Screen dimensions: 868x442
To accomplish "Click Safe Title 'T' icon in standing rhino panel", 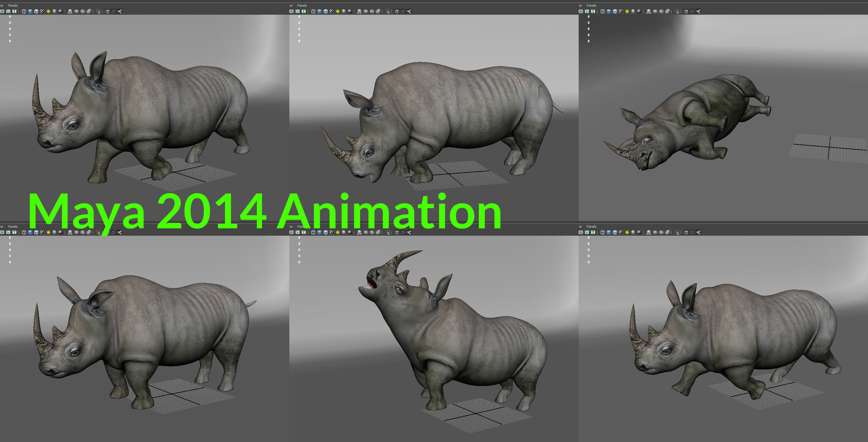I will [14, 233].
